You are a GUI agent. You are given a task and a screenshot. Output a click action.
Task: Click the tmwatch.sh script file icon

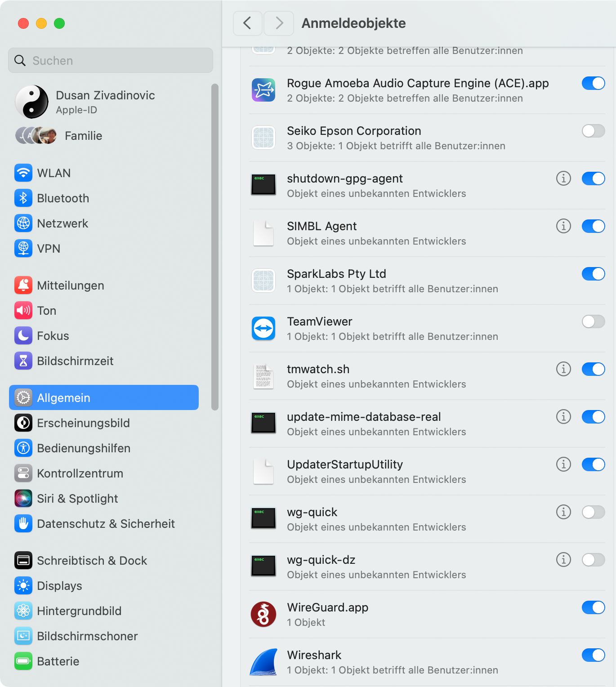pos(263,376)
